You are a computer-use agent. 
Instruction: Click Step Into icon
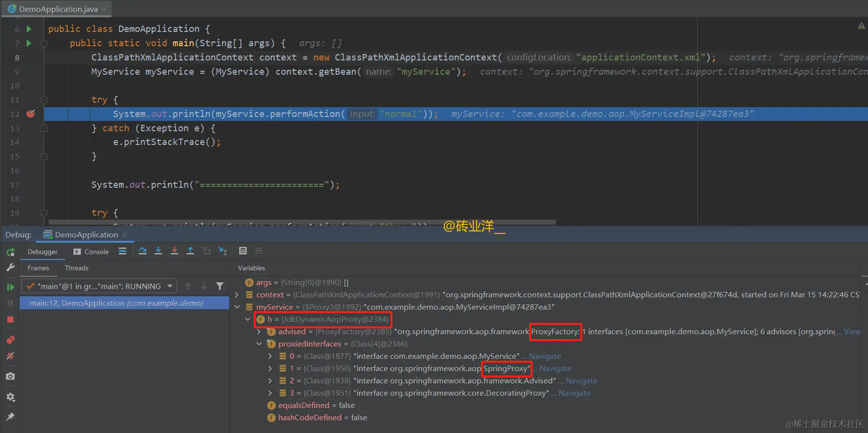coord(158,251)
